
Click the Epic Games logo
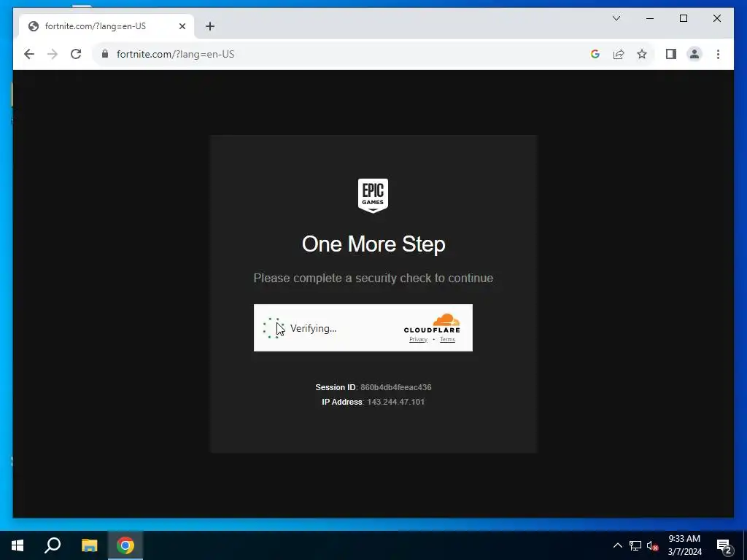tap(373, 195)
